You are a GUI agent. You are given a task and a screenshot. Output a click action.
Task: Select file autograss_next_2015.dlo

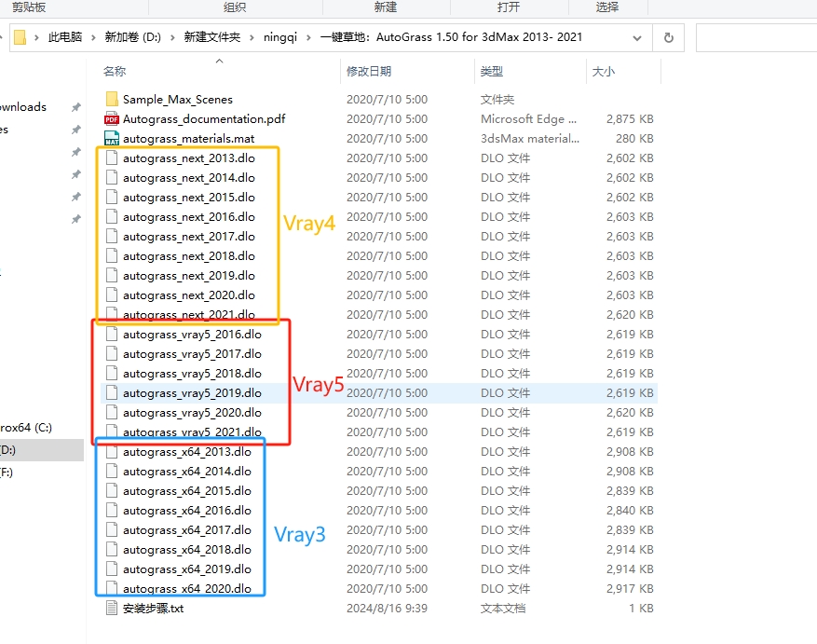(188, 197)
